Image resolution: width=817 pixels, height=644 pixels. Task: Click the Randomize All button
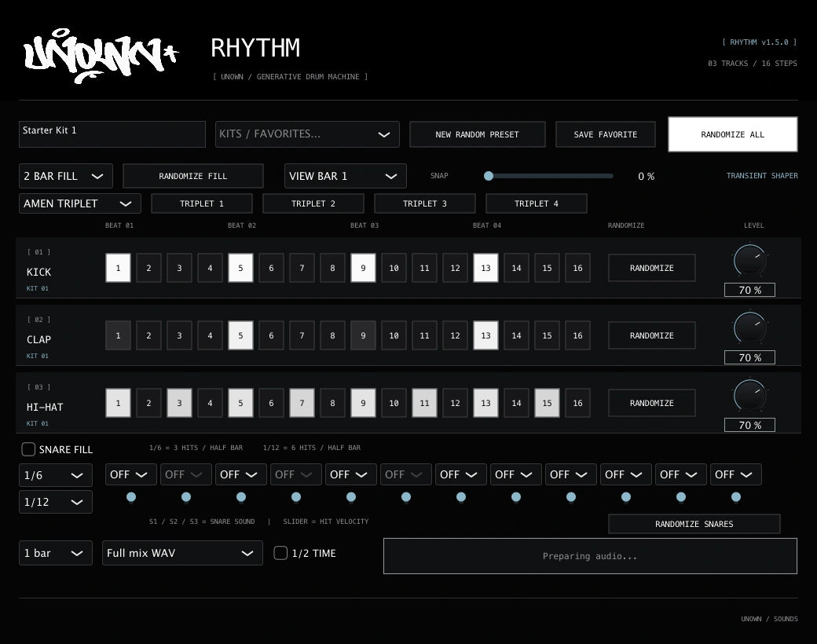[x=733, y=134]
